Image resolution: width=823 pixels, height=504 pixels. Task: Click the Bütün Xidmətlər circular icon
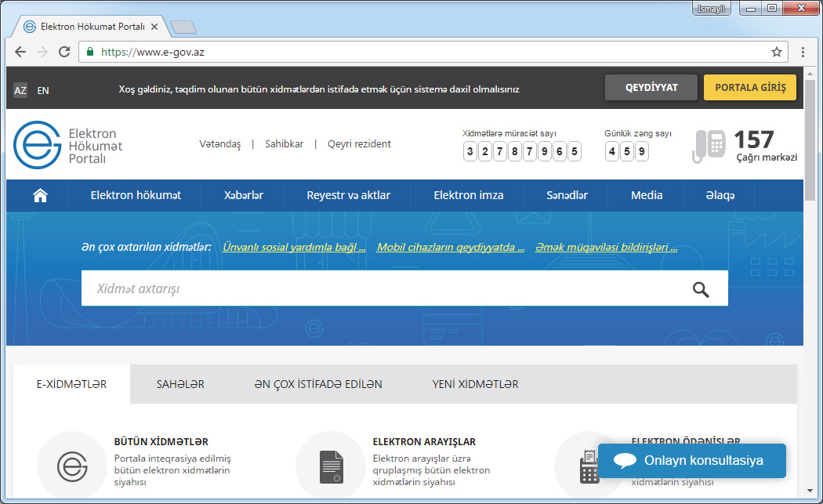click(x=72, y=466)
